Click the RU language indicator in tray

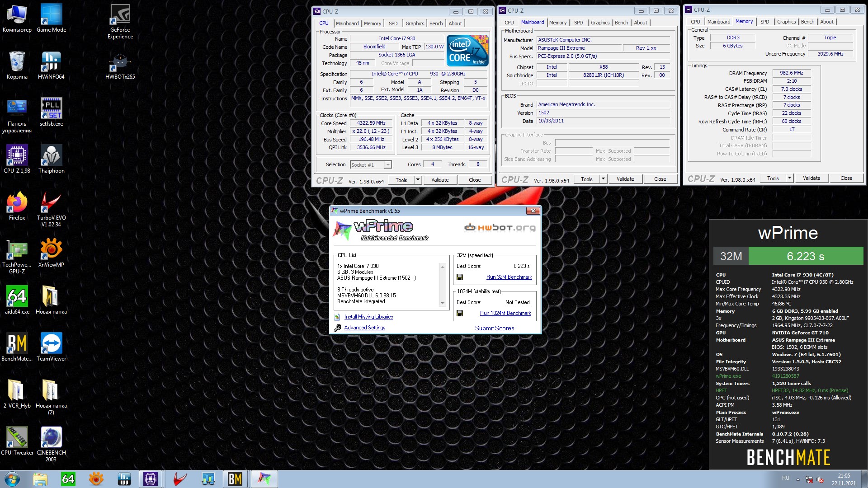click(x=786, y=478)
